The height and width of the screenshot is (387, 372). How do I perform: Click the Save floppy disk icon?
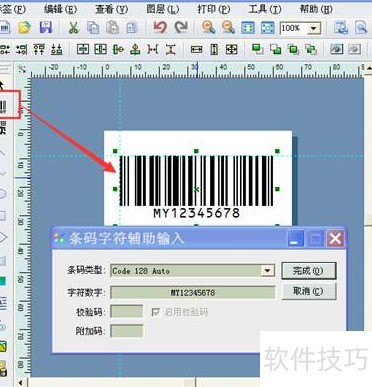click(x=46, y=27)
